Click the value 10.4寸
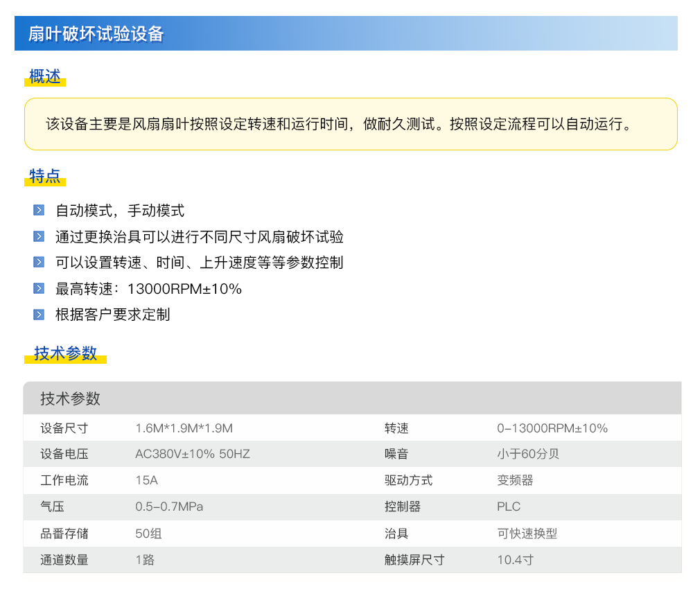 point(516,560)
